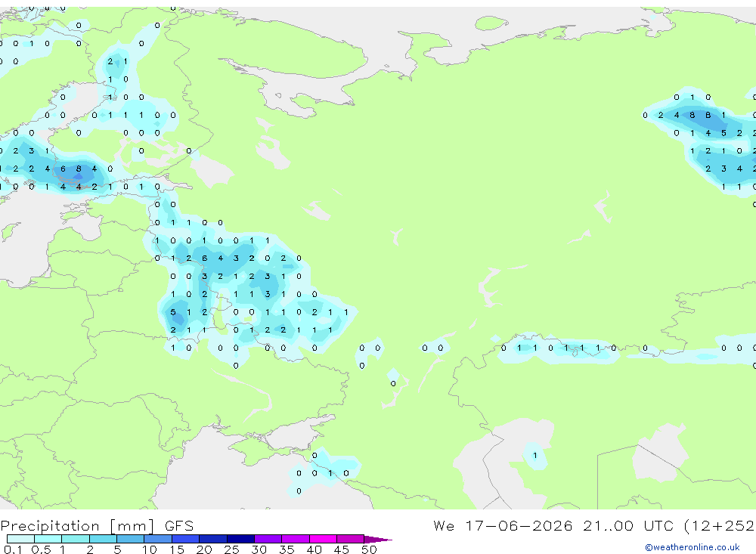This screenshot has width=756, height=554.
Task: Click the 45–50 mm legend color swatch
Action: coord(351,539)
